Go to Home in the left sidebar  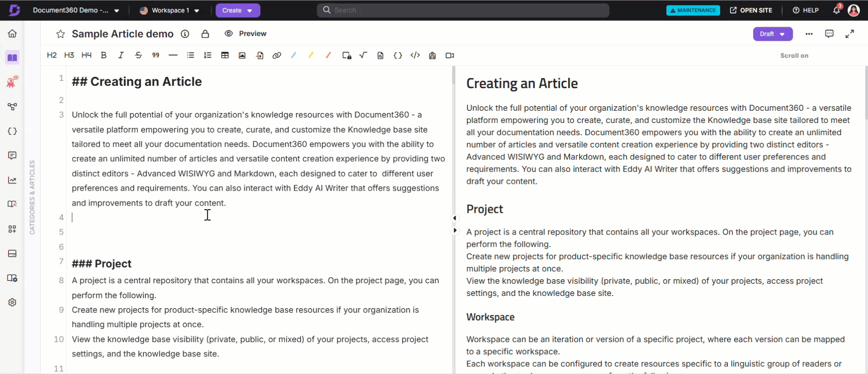(12, 34)
